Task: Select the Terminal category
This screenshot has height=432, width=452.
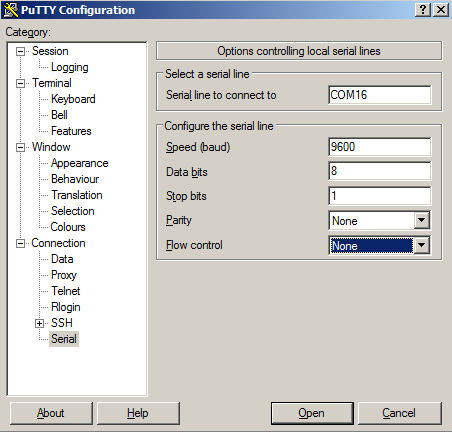Action: point(52,83)
